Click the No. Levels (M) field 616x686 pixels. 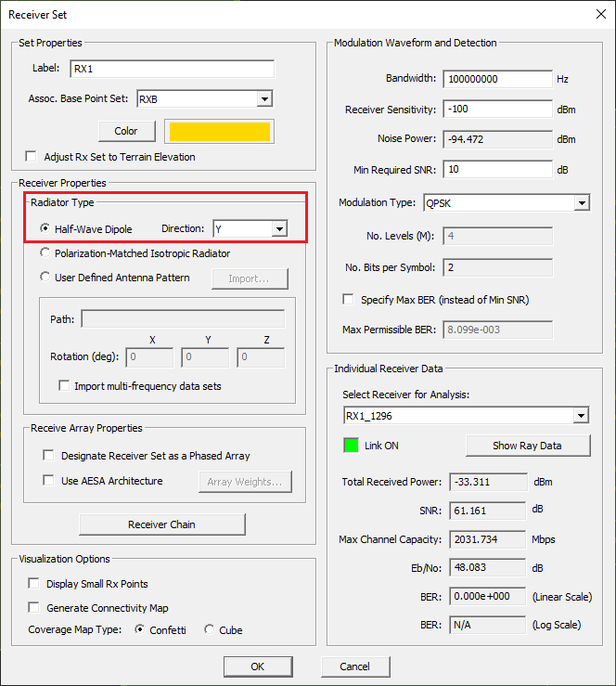[x=497, y=237]
